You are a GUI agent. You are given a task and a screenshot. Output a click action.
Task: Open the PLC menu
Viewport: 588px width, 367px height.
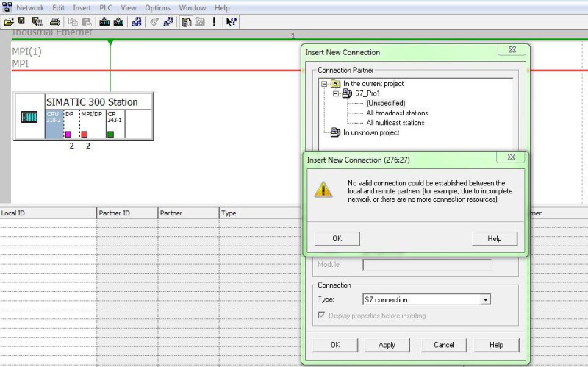[x=106, y=7]
